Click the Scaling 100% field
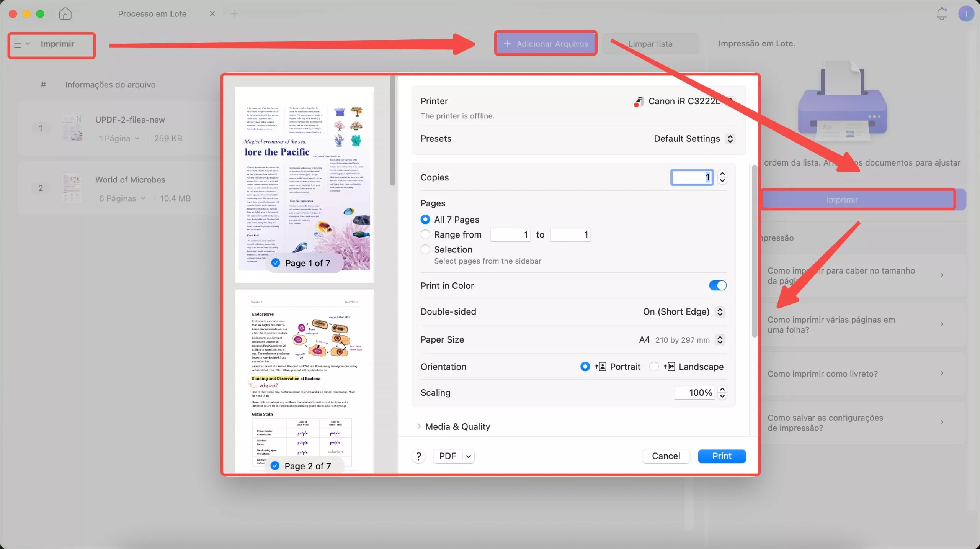The height and width of the screenshot is (549, 980). point(695,392)
